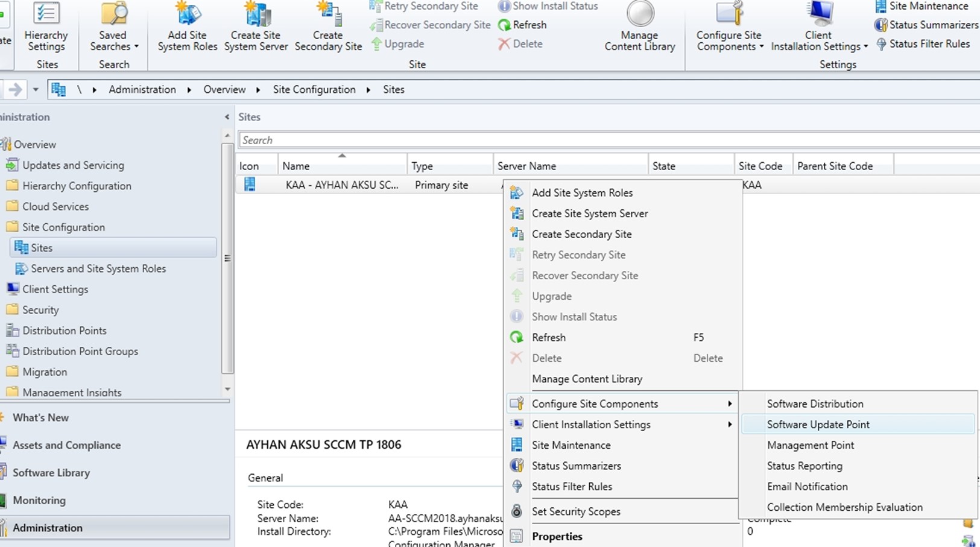Click Administration in breadcrumb path
980x547 pixels.
[142, 89]
